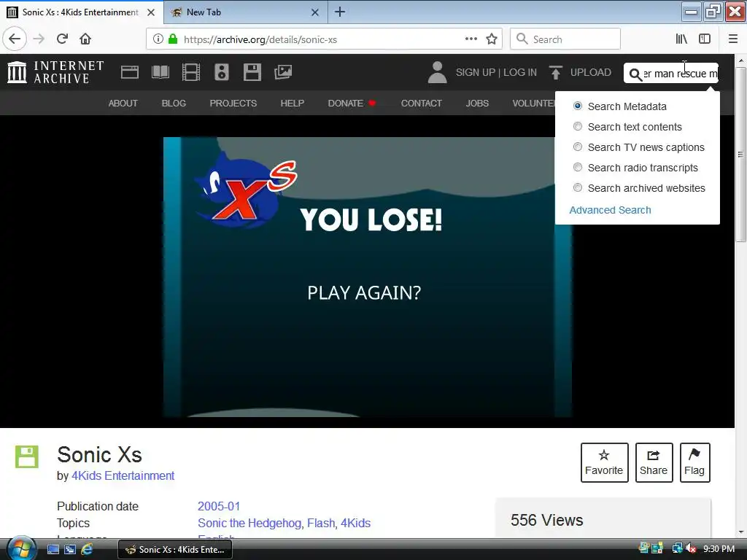Select Search archived websites option
Viewport: 747px width, 560px height.
(x=578, y=187)
